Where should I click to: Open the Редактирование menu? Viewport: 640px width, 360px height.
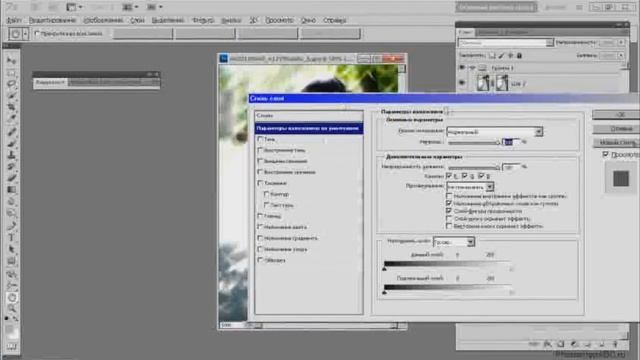click(52, 20)
